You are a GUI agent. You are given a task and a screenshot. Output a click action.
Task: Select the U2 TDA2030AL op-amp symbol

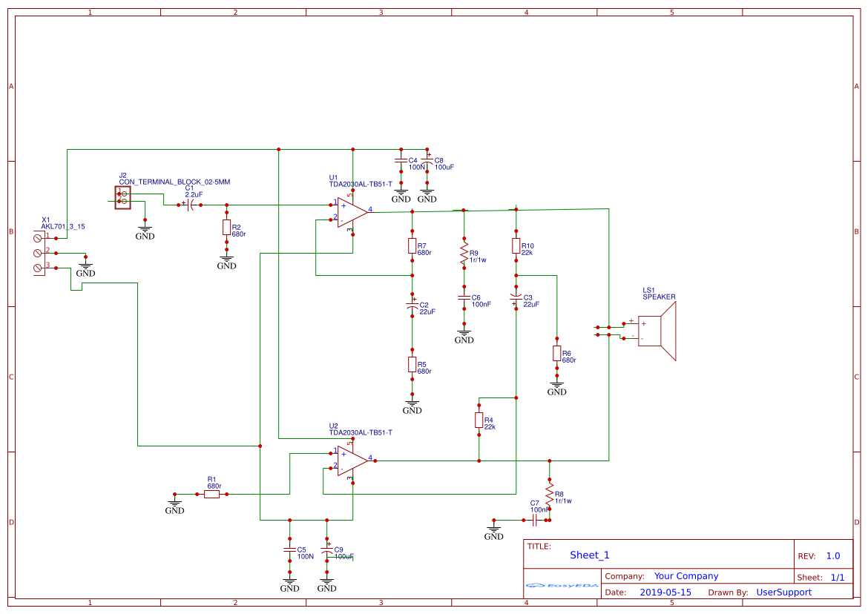(x=352, y=460)
